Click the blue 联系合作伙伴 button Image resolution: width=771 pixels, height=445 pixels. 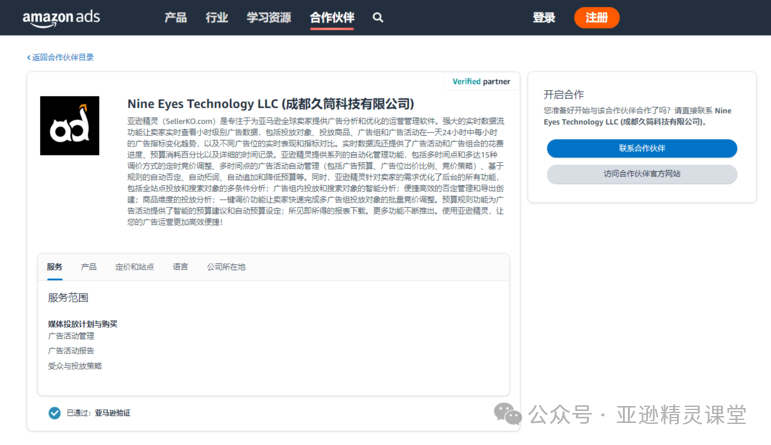(642, 148)
